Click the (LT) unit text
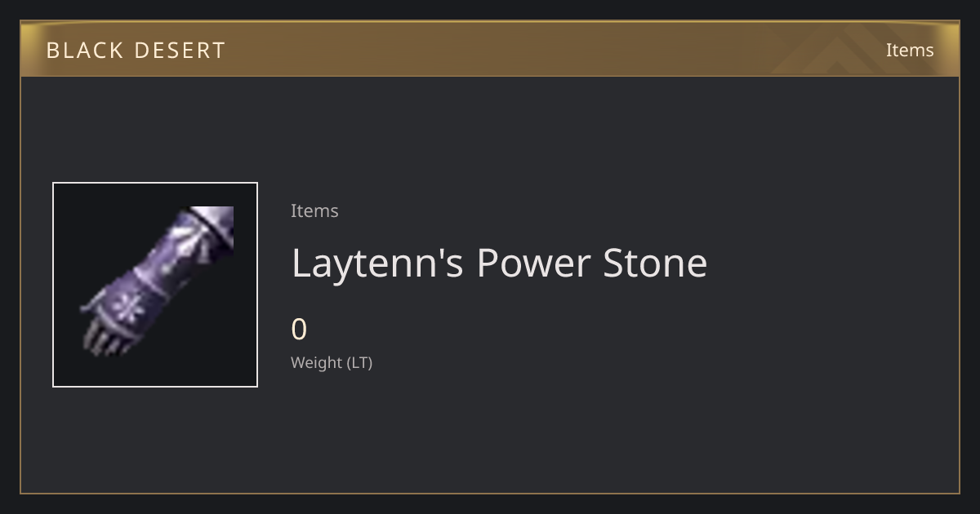This screenshot has width=980, height=514. coord(360,363)
